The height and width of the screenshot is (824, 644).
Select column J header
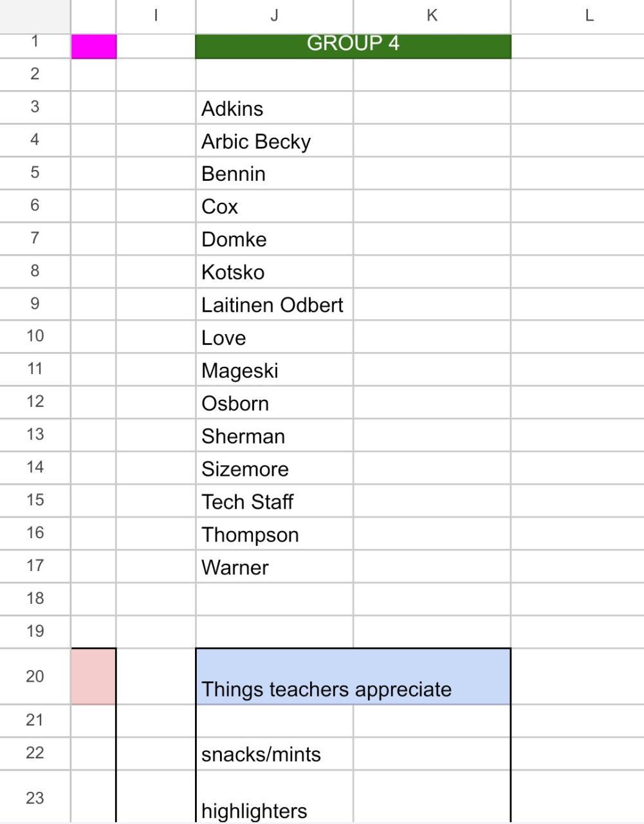[x=274, y=16]
